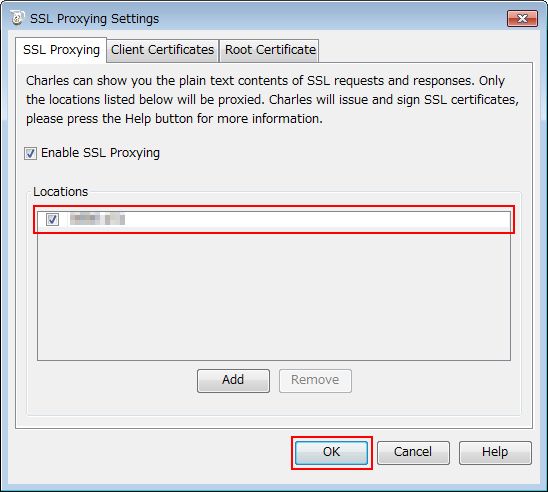Open the Root Certificate tab
This screenshot has width=548, height=492.
coord(270,50)
